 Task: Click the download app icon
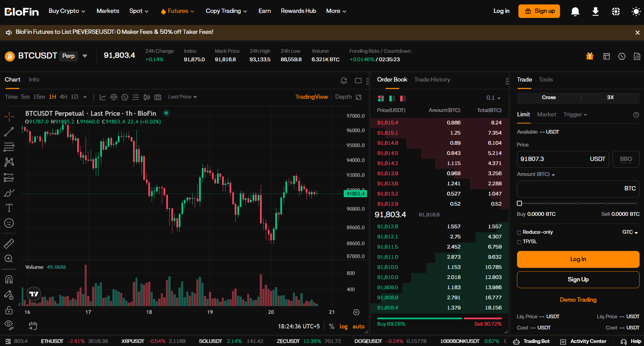(595, 11)
